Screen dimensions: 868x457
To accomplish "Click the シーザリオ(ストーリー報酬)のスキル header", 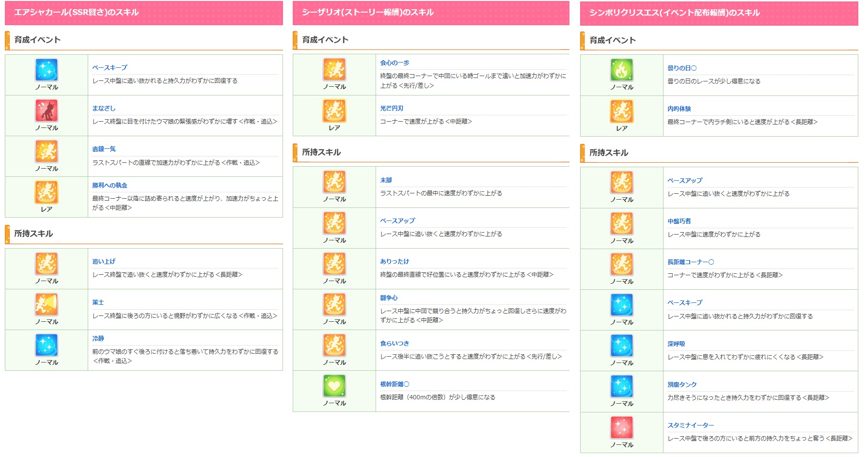I will point(431,13).
